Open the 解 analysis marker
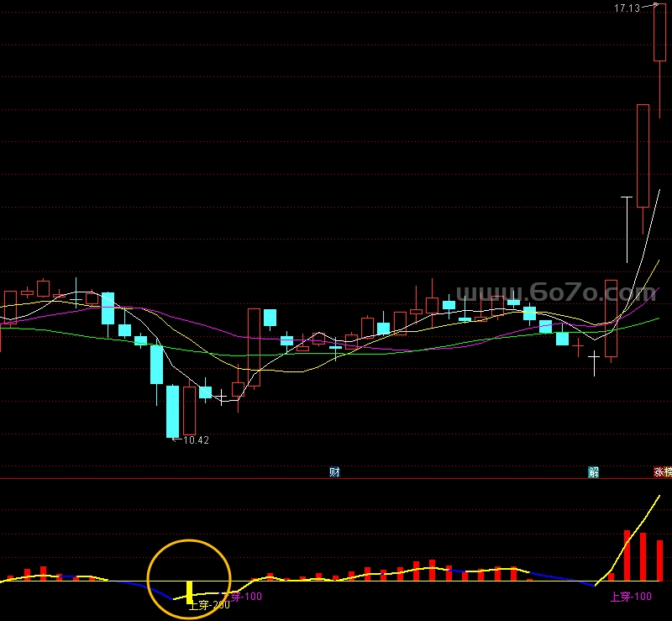This screenshot has width=672, height=621. coord(594,472)
